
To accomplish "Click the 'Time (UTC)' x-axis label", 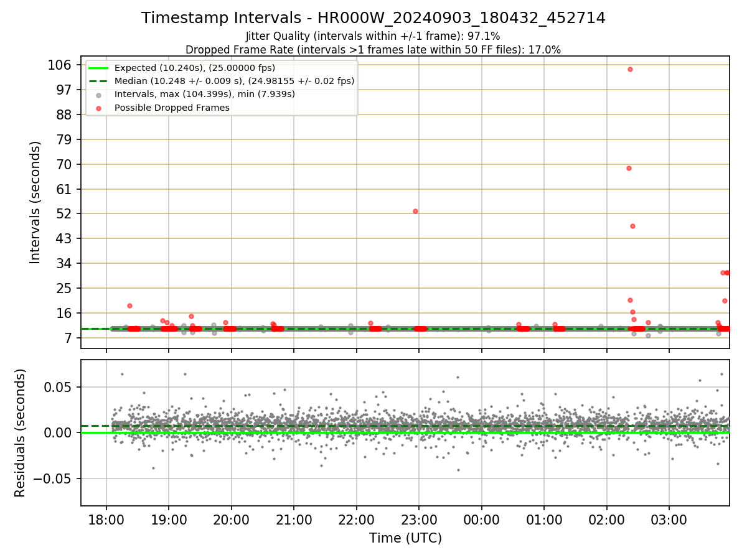I will pos(405,538).
